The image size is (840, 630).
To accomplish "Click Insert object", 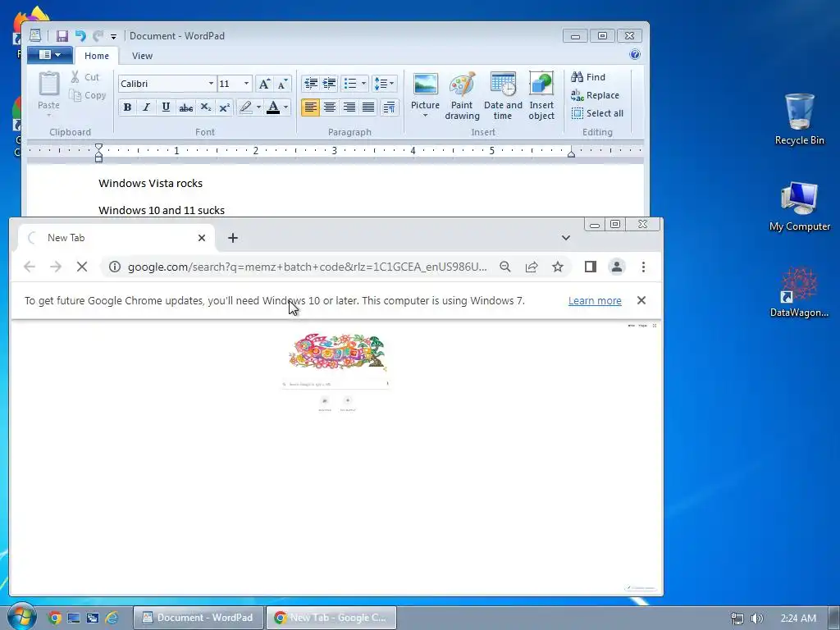I will coord(541,97).
